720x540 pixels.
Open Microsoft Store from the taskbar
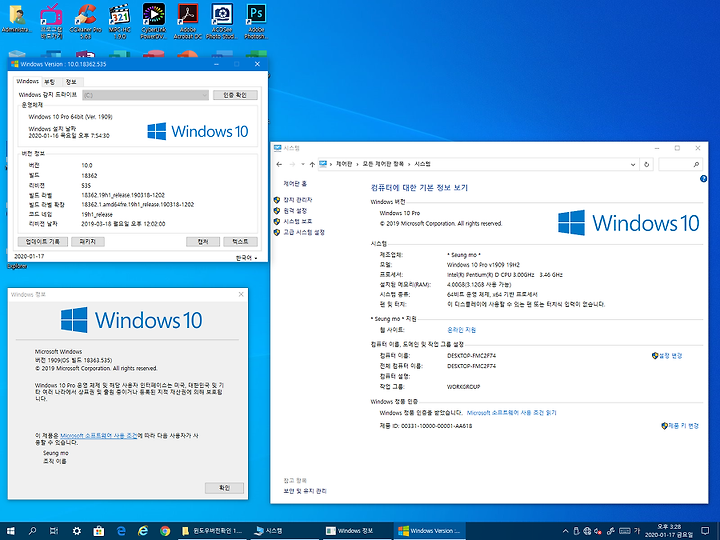pyautogui.click(x=99, y=531)
